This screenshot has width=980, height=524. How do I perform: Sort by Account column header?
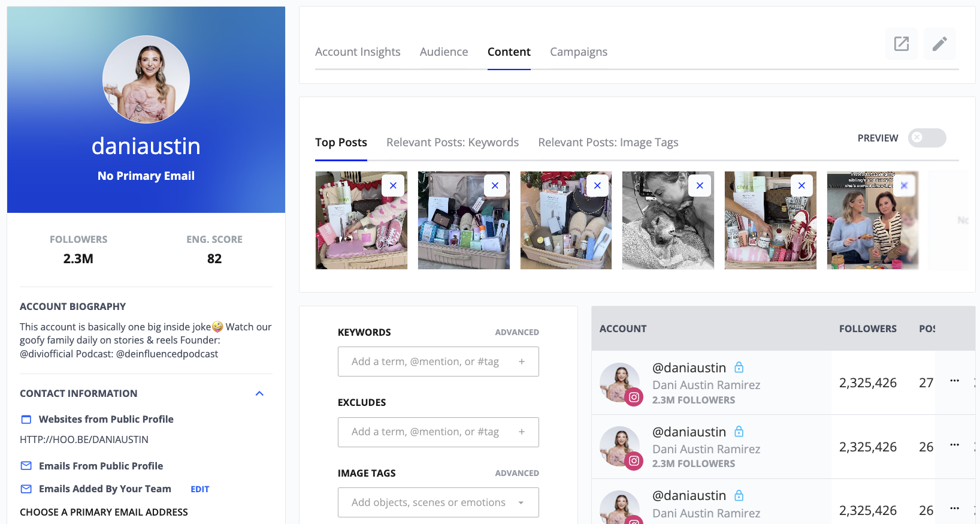[623, 329]
